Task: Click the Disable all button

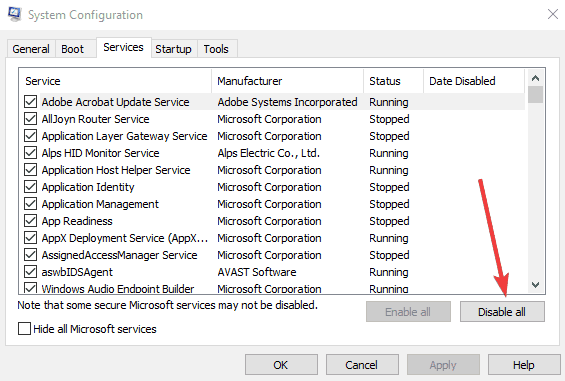Action: 502,312
